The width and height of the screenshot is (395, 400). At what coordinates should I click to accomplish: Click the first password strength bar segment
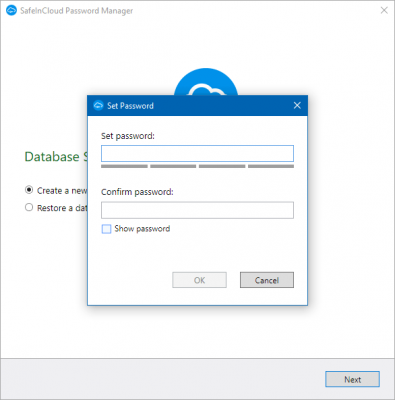(x=124, y=166)
